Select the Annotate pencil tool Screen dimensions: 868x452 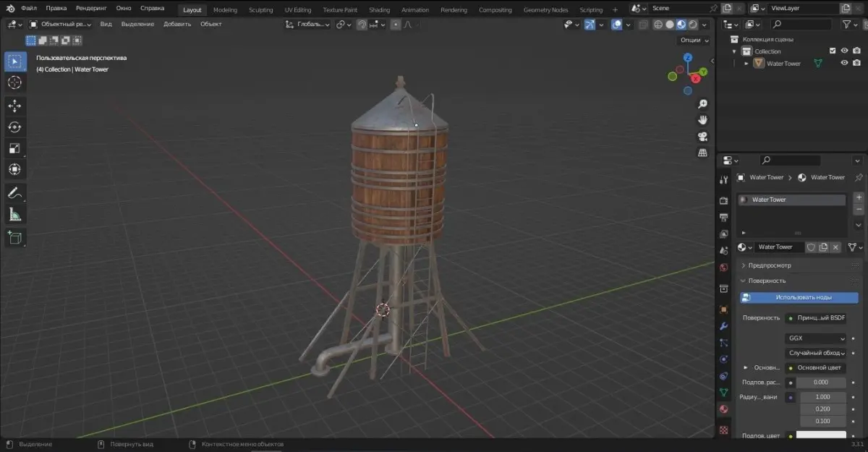coord(14,193)
